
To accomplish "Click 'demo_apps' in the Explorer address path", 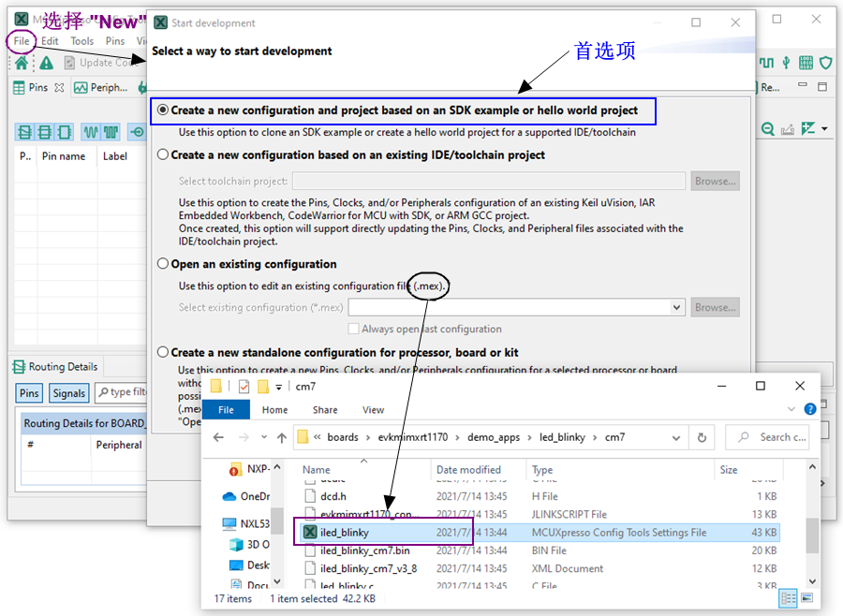I will [494, 437].
